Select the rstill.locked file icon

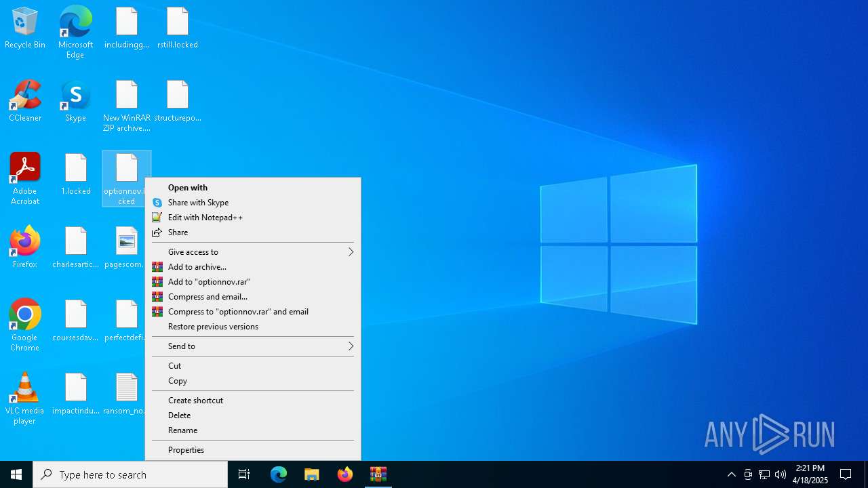[178, 28]
